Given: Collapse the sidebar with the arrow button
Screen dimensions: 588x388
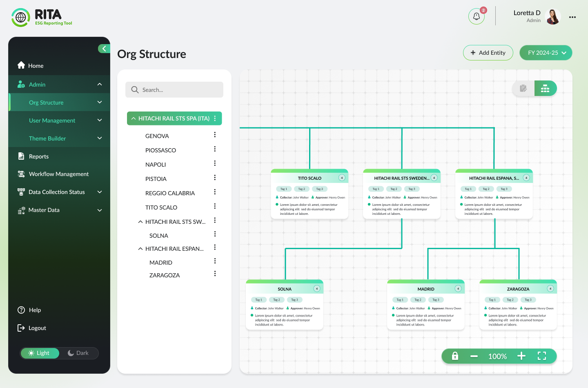Looking at the screenshot, I should [104, 49].
